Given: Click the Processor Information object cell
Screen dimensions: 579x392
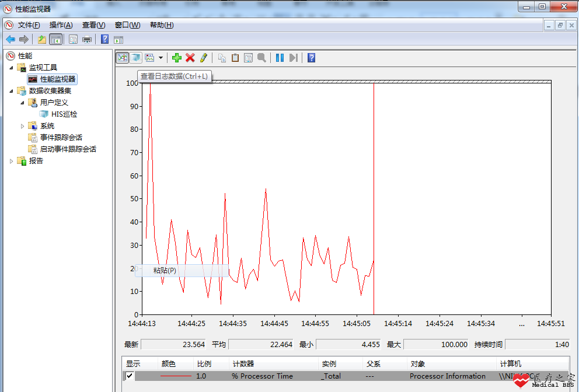Looking at the screenshot, I should pos(448,376).
